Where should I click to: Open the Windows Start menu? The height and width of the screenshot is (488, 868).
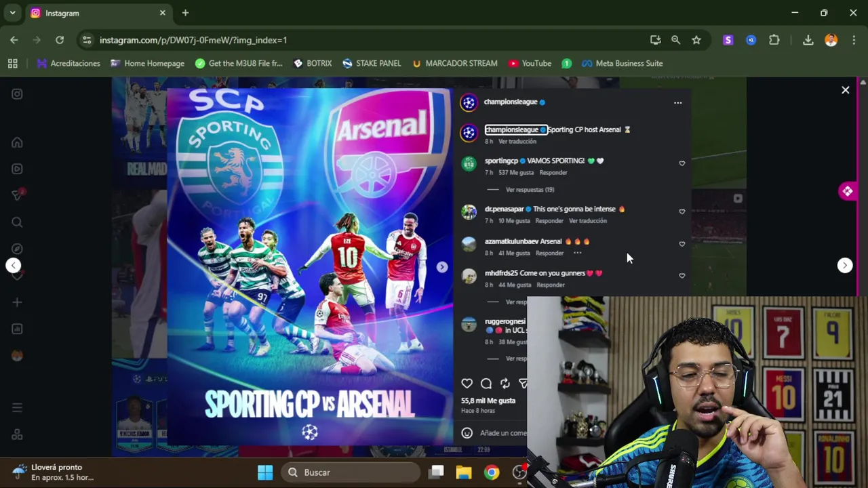click(x=265, y=472)
